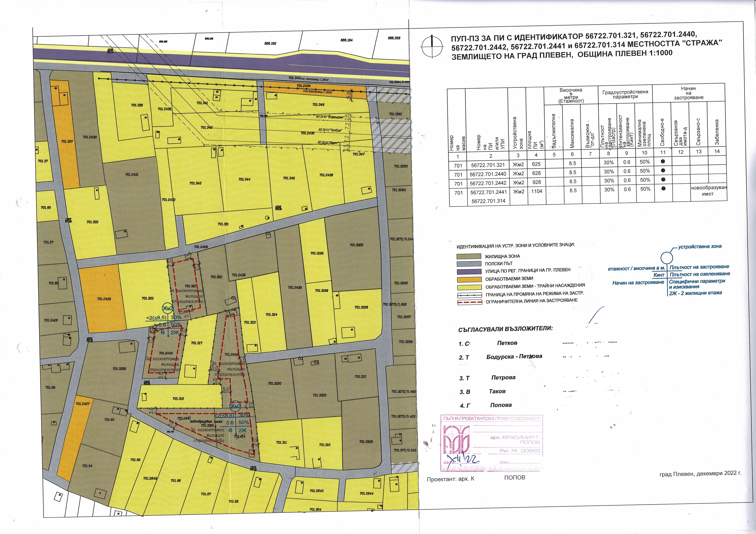Click the heading СЪГЛАСУВАЛИ ВЪЗЛОЖИТЕЛИ

point(505,329)
